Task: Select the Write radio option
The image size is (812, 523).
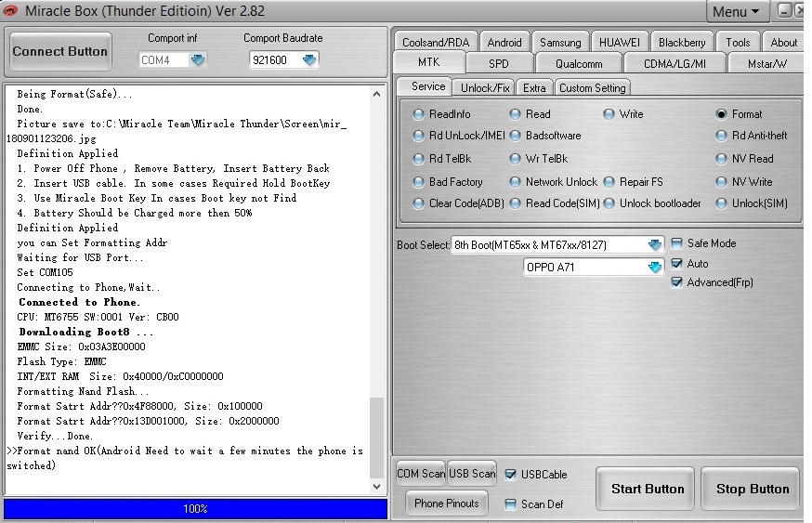Action: [609, 114]
